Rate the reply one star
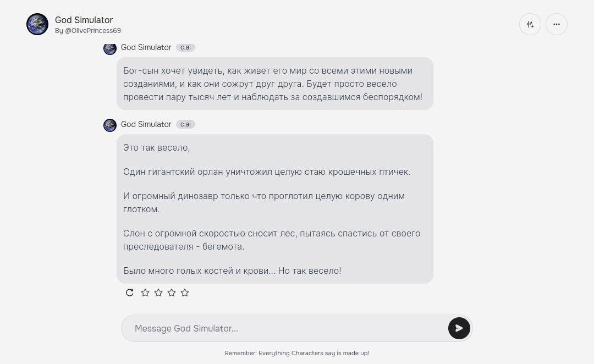This screenshot has height=364, width=594. (x=145, y=293)
